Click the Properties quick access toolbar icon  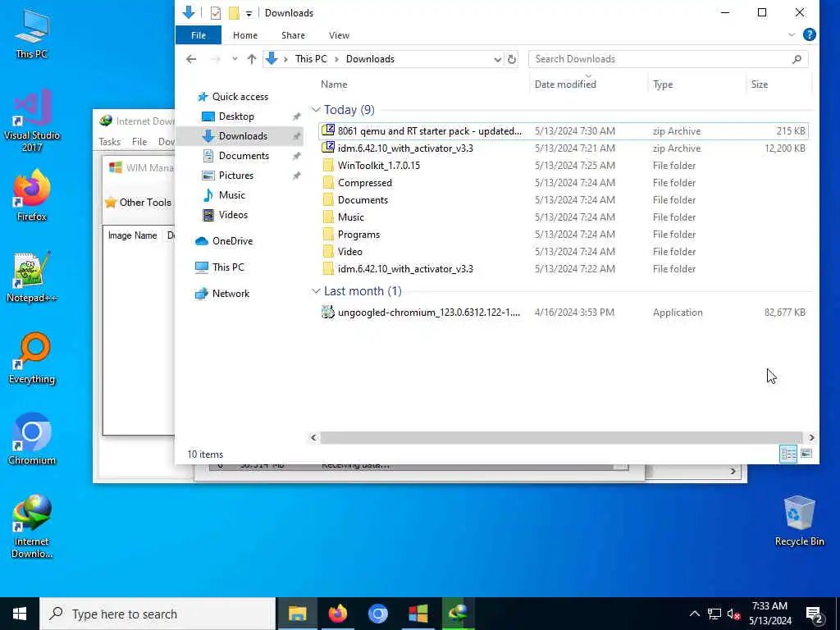(216, 13)
